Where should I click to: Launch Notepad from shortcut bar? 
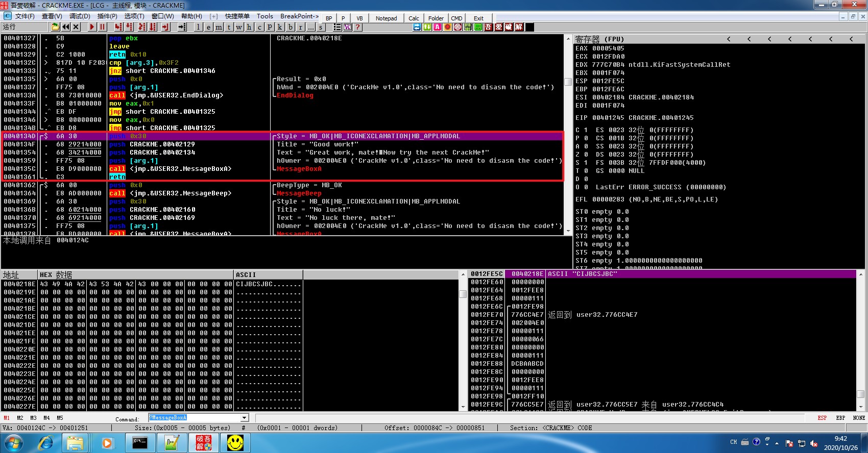tap(386, 18)
